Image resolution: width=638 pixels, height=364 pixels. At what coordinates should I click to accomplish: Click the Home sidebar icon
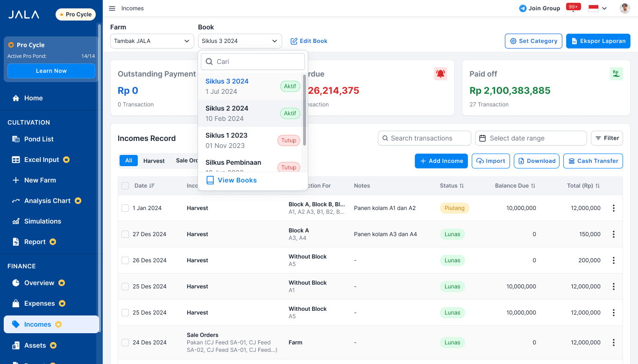click(16, 98)
